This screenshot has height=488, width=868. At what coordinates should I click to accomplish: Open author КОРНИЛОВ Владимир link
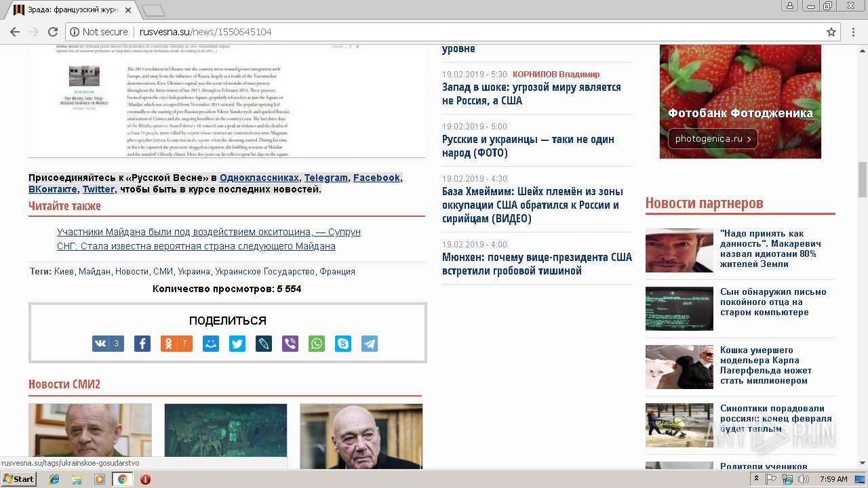pyautogui.click(x=556, y=75)
